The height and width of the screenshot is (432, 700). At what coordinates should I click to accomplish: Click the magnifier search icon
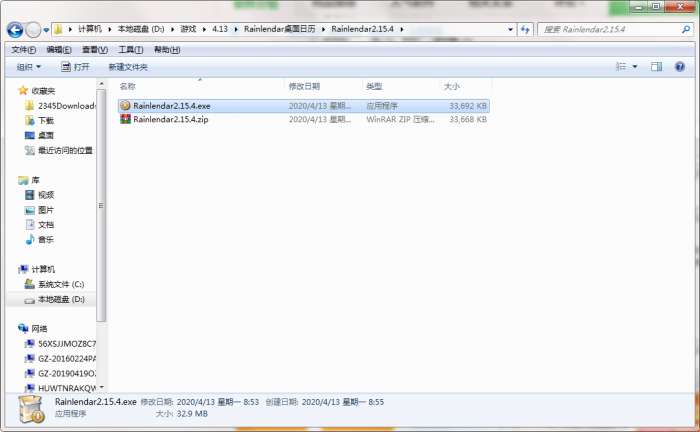pyautogui.click(x=686, y=29)
